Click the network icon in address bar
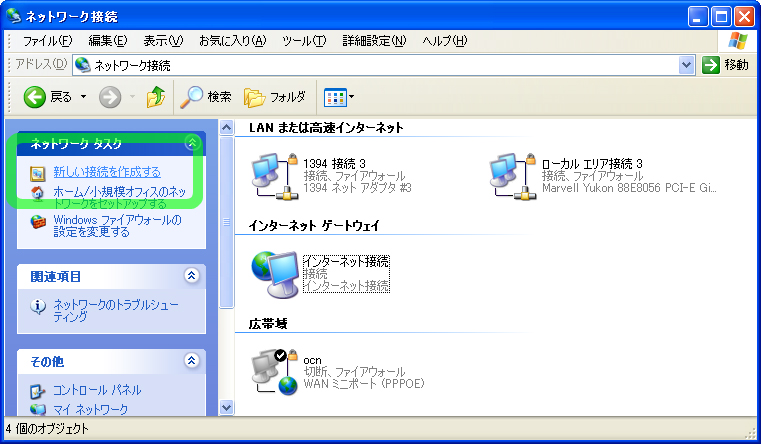This screenshot has width=761, height=444. (x=83, y=65)
